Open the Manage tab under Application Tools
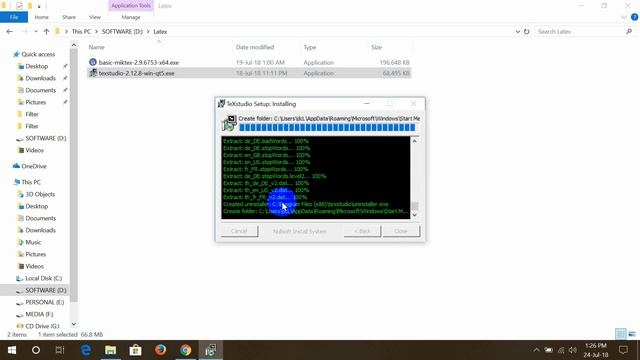Image resolution: width=640 pixels, height=360 pixels. [x=131, y=17]
